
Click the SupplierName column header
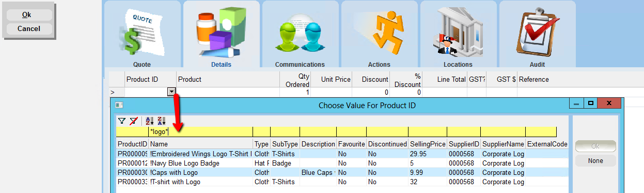click(502, 144)
